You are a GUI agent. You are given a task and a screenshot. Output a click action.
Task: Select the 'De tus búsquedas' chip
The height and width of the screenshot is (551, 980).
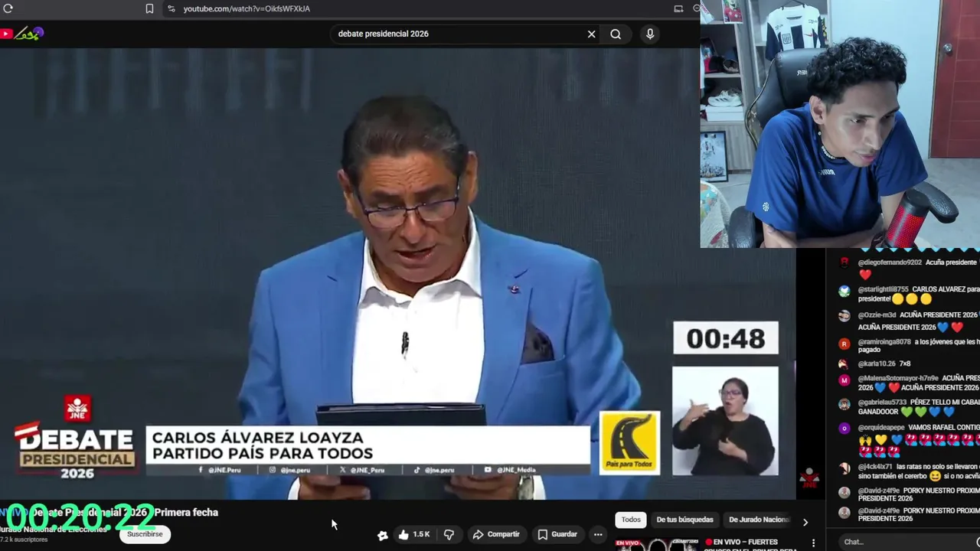684,520
